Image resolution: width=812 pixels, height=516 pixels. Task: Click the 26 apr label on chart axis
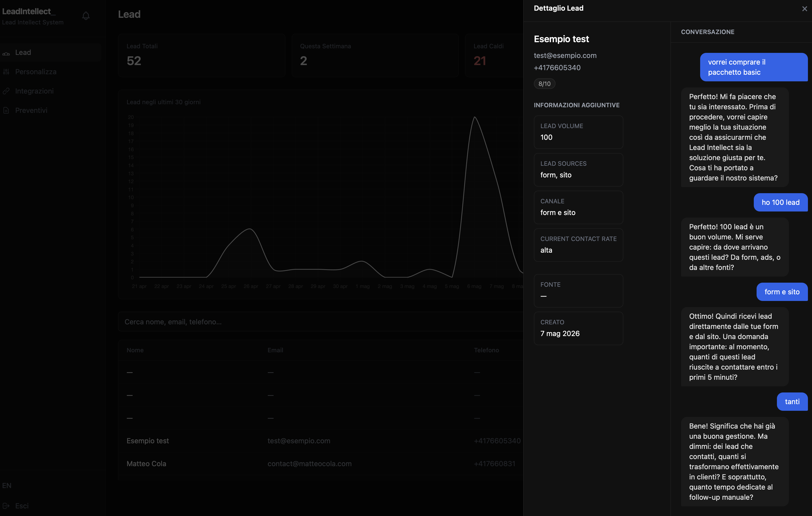coord(251,286)
